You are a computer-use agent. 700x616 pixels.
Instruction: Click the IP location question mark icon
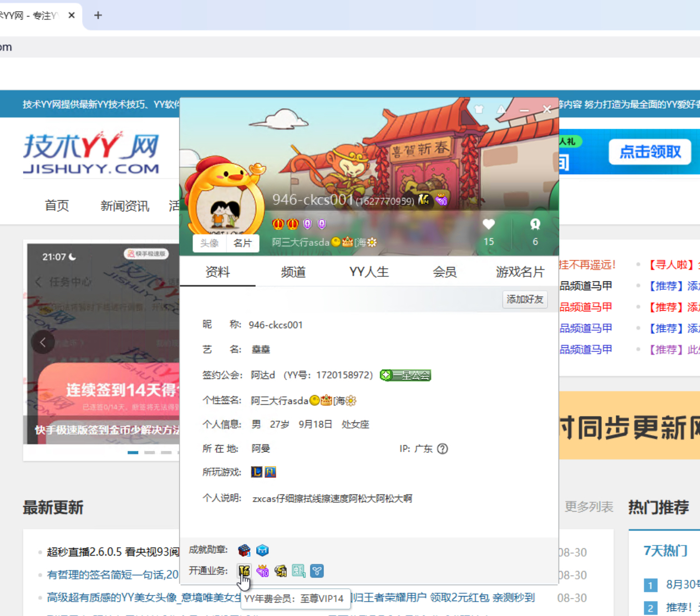tap(442, 449)
